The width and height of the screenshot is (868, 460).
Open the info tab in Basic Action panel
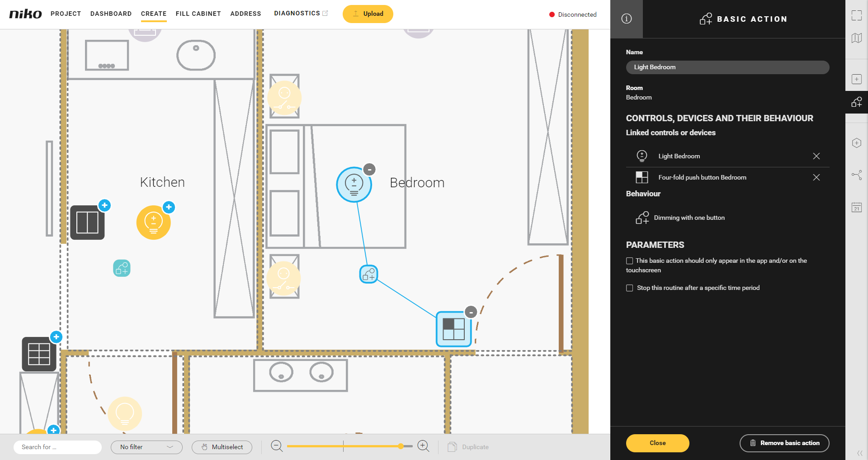(626, 19)
